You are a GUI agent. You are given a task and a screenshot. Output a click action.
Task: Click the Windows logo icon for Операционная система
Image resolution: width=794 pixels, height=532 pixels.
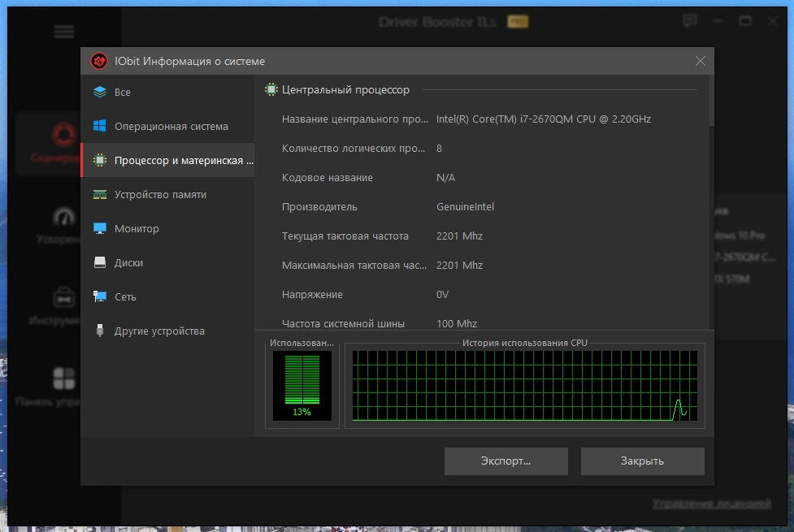(100, 126)
